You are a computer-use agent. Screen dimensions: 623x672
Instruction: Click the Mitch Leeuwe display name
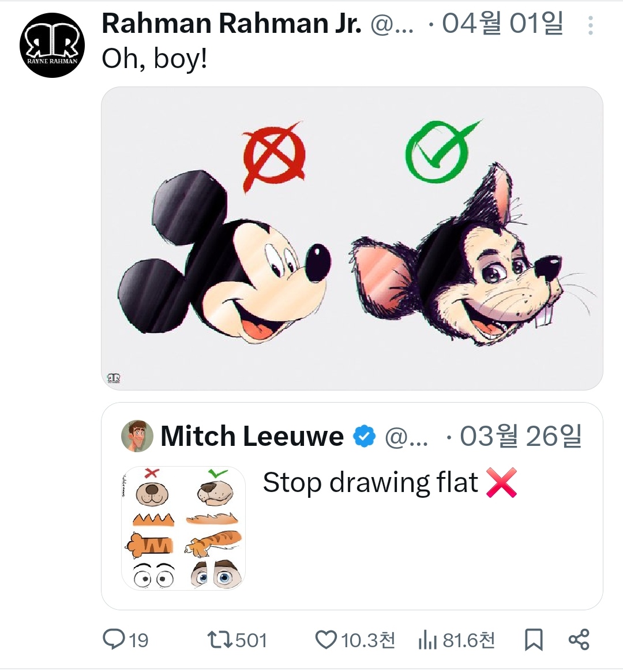[252, 437]
